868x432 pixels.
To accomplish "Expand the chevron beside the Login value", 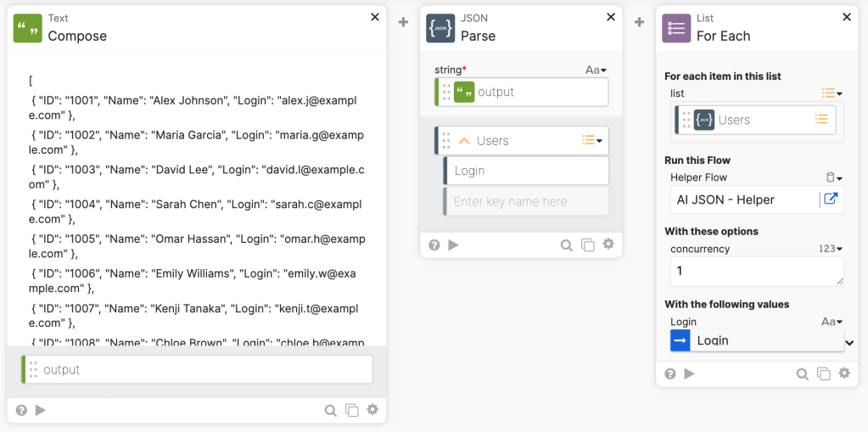I will pos(849,343).
